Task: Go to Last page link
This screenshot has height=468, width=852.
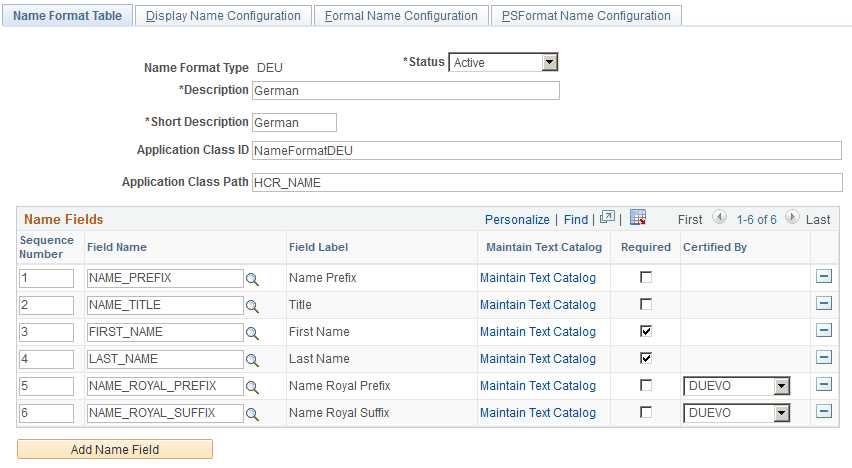Action: pyautogui.click(x=818, y=220)
